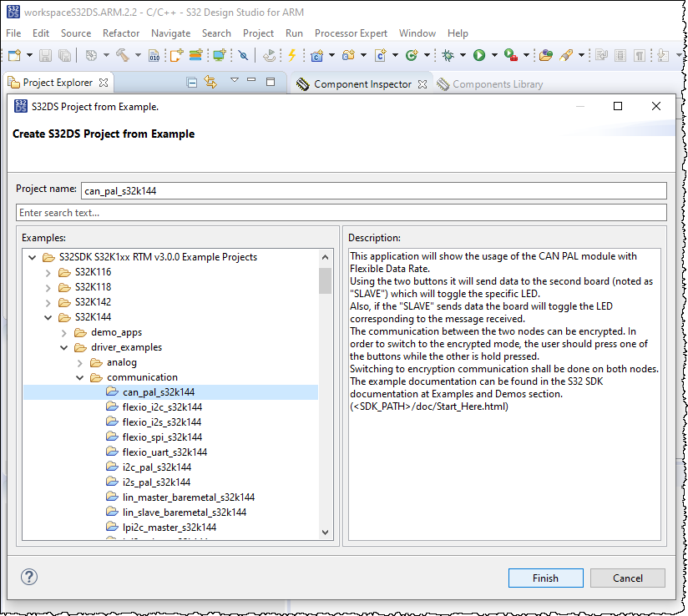Click the Save All toolbar icon
The width and height of the screenshot is (688, 616).
pos(63,55)
